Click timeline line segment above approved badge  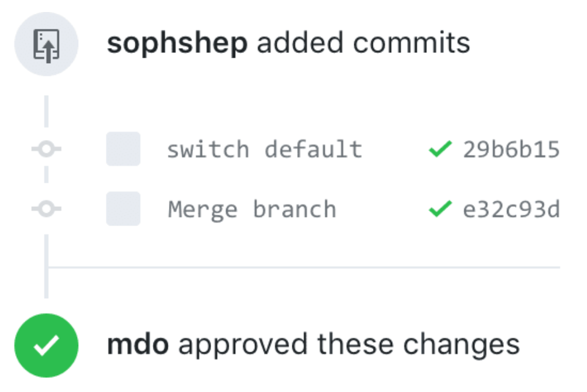[46, 266]
